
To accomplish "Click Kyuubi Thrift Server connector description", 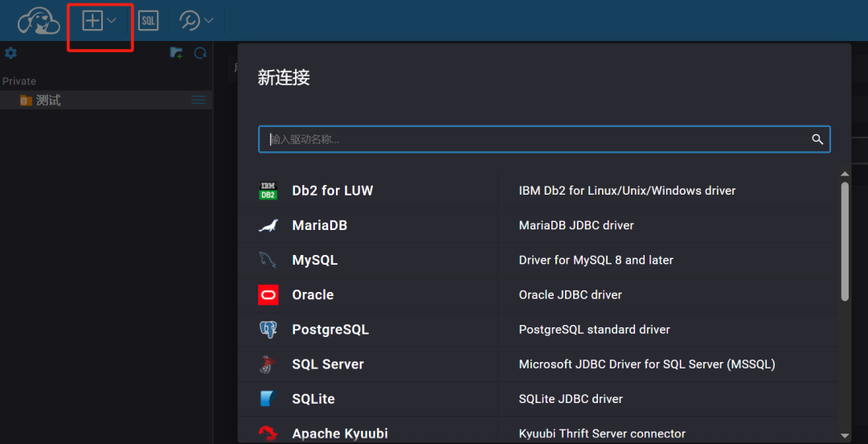I will click(602, 434).
